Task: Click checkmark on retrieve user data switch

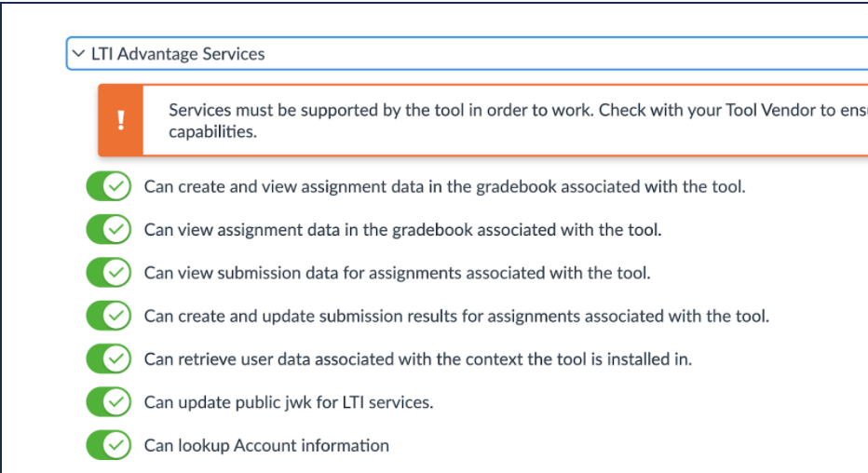Action: 116,358
